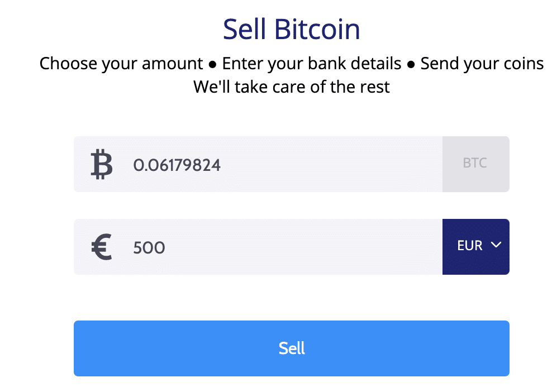Click the Euro symbol icon
This screenshot has width=552, height=392.
pyautogui.click(x=102, y=247)
